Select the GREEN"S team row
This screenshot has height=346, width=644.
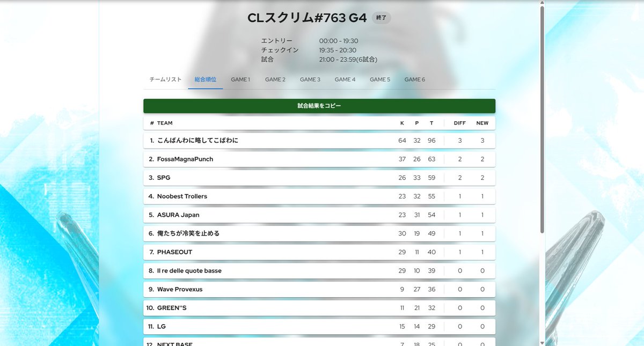[x=319, y=308]
